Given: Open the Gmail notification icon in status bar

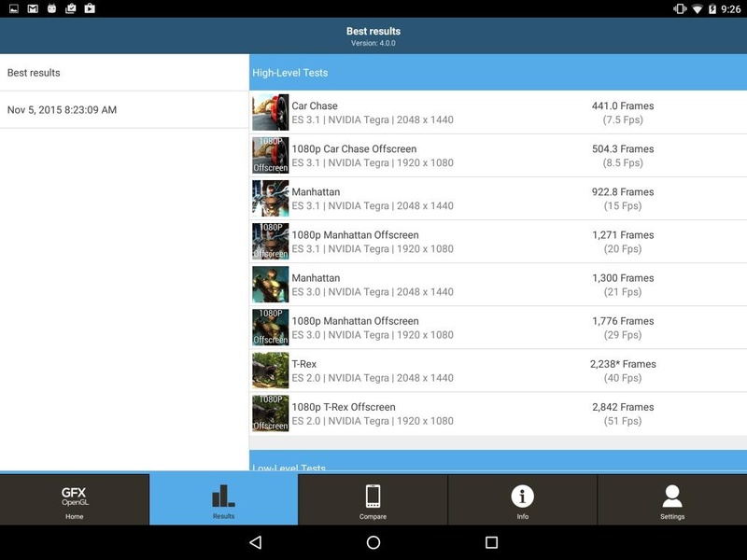Looking at the screenshot, I should click(33, 8).
